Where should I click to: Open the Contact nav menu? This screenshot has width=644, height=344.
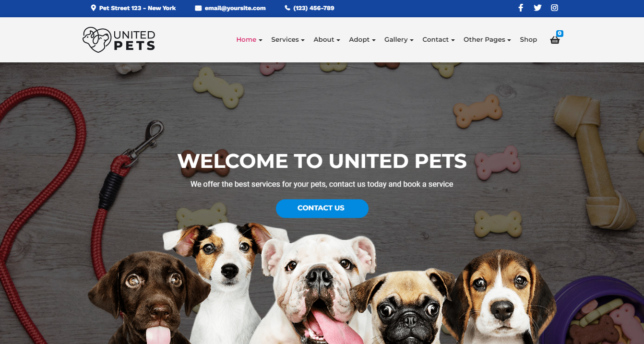pyautogui.click(x=439, y=40)
